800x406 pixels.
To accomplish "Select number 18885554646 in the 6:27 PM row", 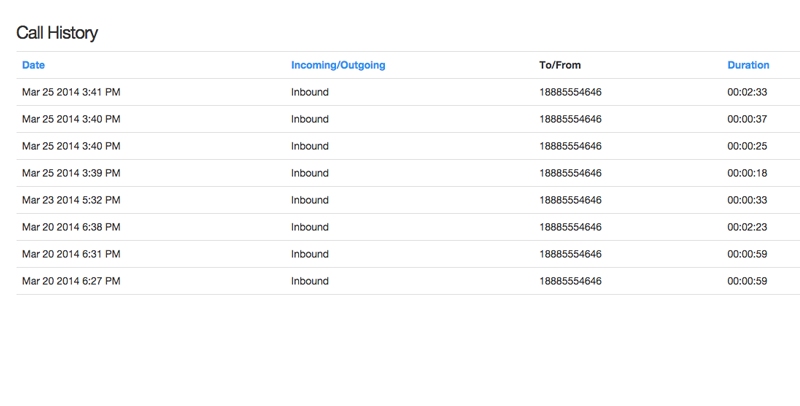I will [570, 282].
